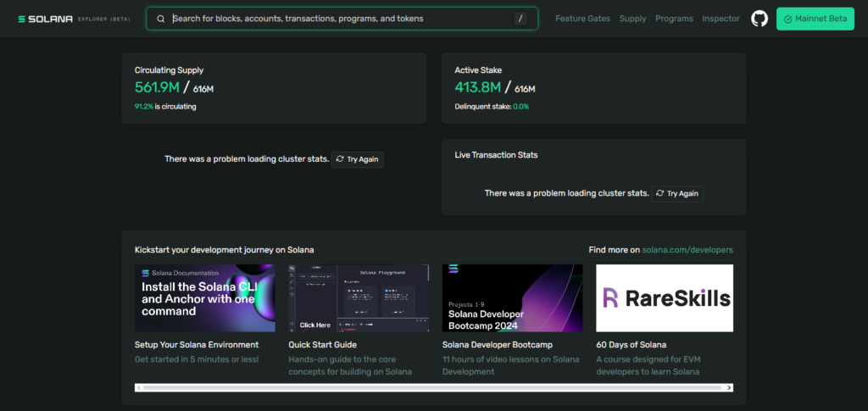Screen dimensions: 868x411
Task: Click Solana Developer Bootcamp title
Action: (x=498, y=345)
